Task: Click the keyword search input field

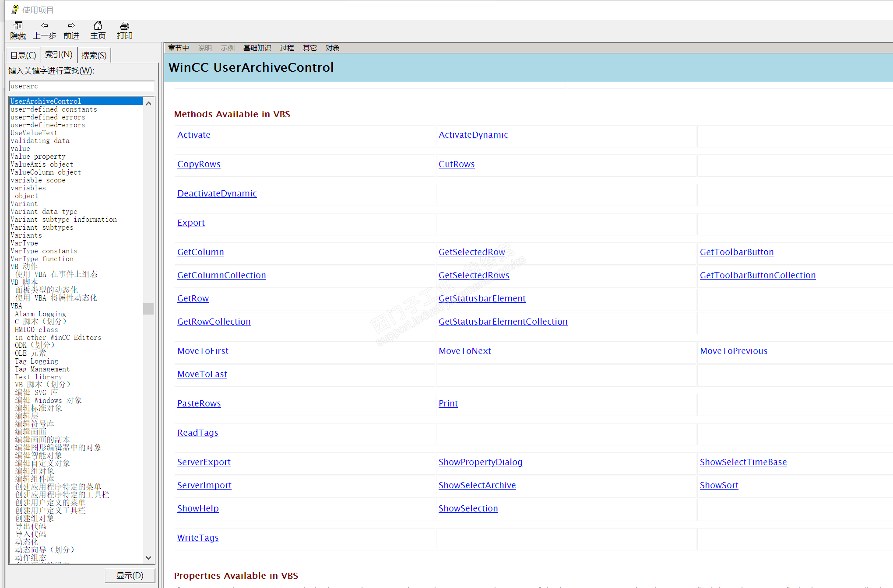Action: click(81, 86)
